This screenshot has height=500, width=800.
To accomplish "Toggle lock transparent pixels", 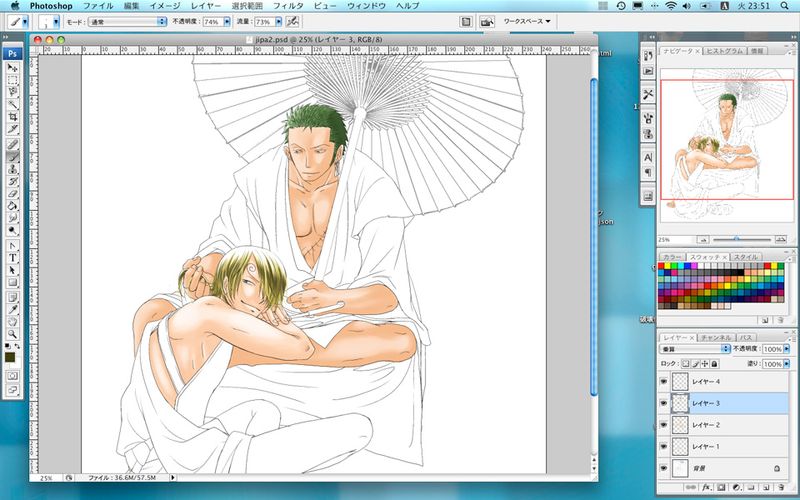I will click(x=686, y=364).
